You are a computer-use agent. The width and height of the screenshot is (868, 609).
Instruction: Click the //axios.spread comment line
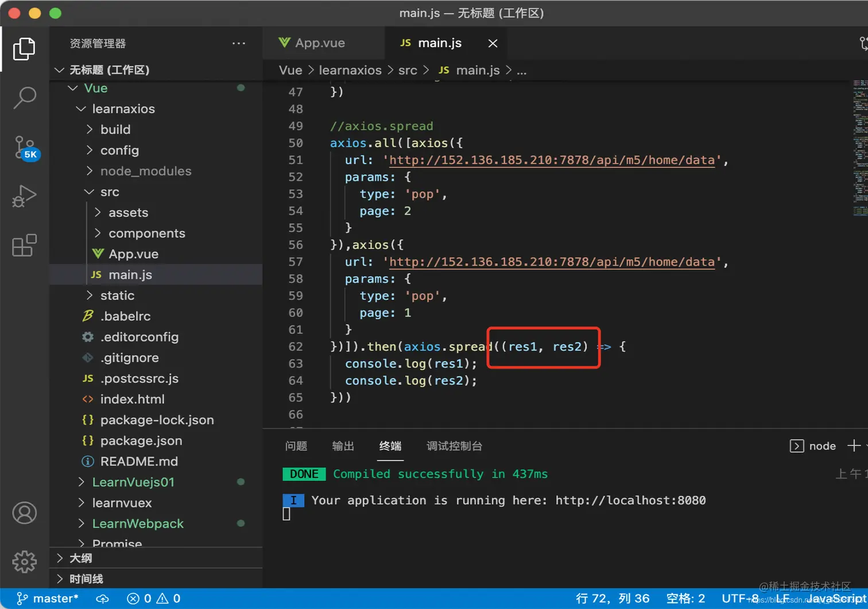coord(381,126)
